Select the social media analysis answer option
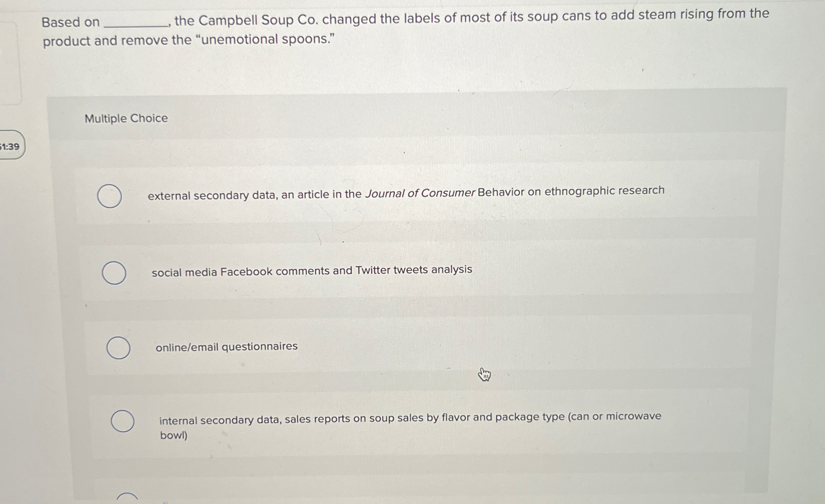Viewport: 825px width, 504px height. [115, 272]
